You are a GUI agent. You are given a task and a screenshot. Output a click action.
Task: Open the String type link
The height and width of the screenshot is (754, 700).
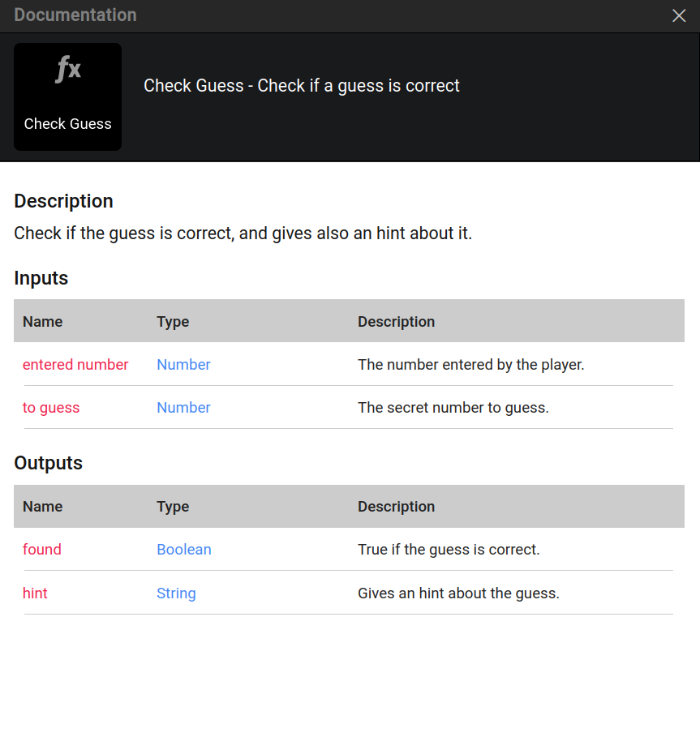click(176, 593)
